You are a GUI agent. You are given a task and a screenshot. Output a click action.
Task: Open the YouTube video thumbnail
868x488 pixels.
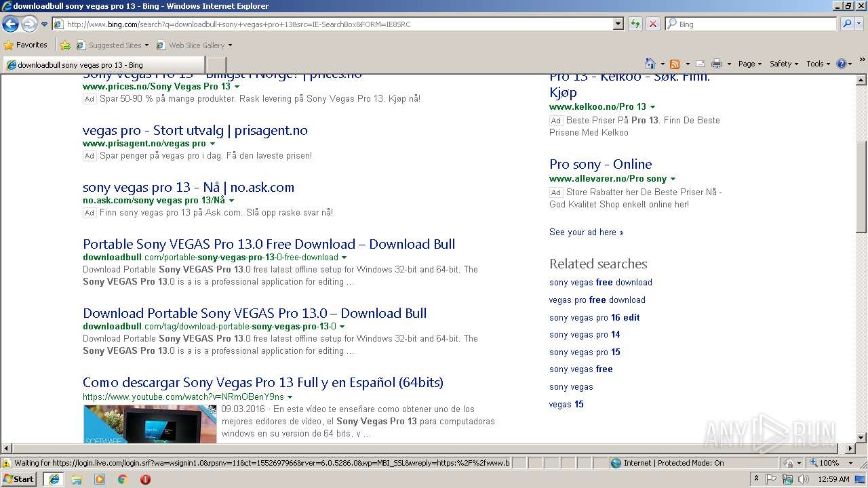150,424
